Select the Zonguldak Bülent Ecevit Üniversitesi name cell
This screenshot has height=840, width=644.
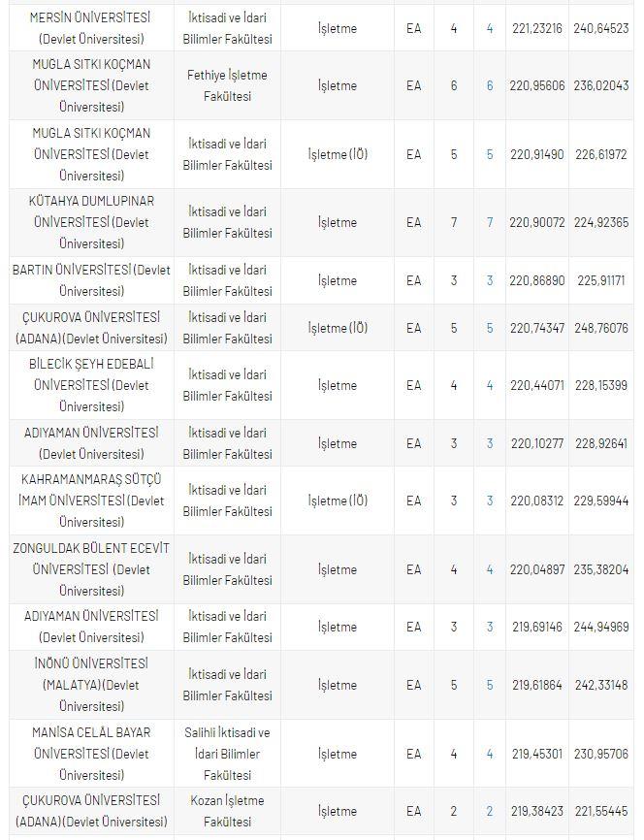click(91, 570)
